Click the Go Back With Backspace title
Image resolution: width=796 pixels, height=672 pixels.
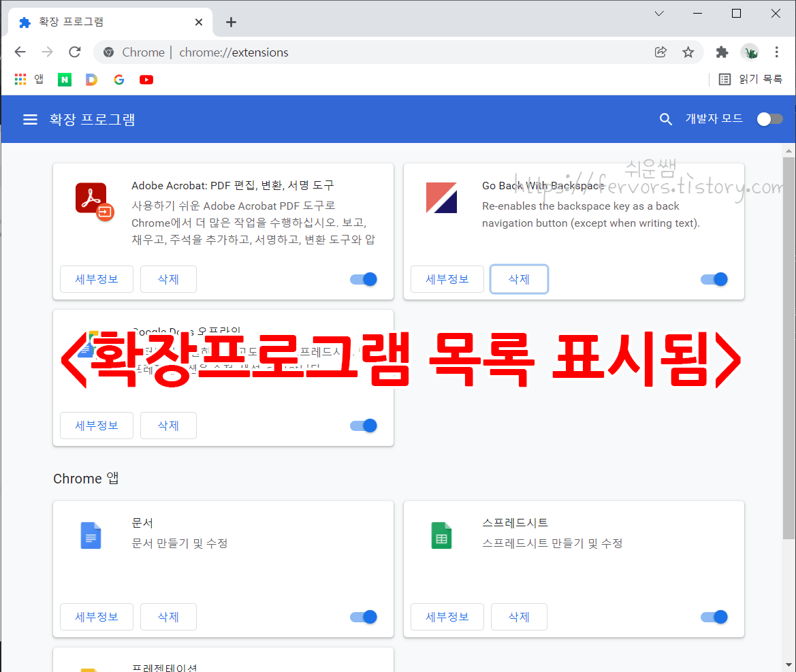(543, 186)
